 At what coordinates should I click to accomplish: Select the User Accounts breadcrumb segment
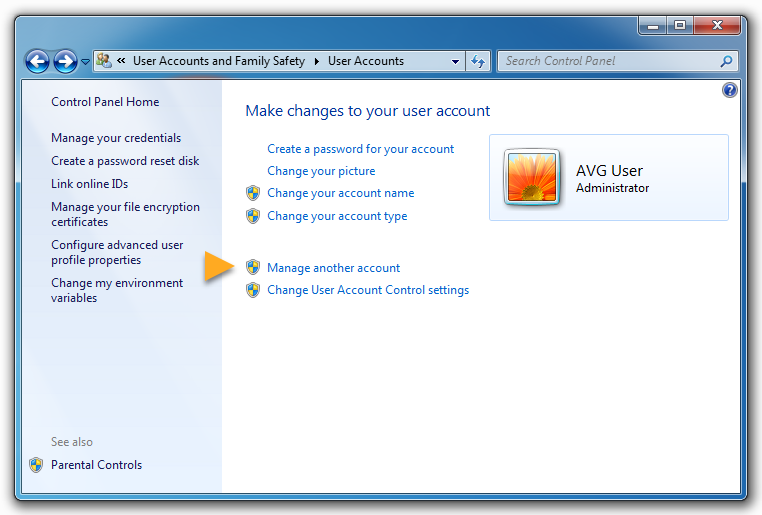click(x=365, y=61)
